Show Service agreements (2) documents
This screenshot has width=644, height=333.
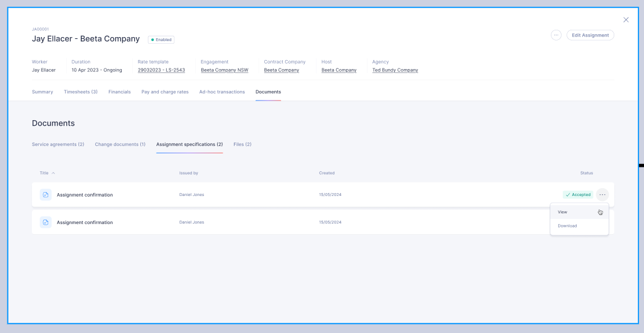tap(58, 145)
